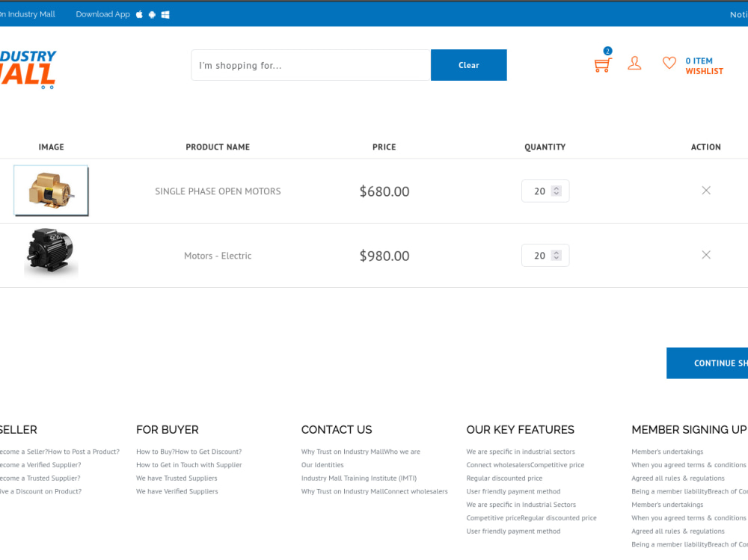
Task: Open the Industry Mall logo
Action: (28, 70)
